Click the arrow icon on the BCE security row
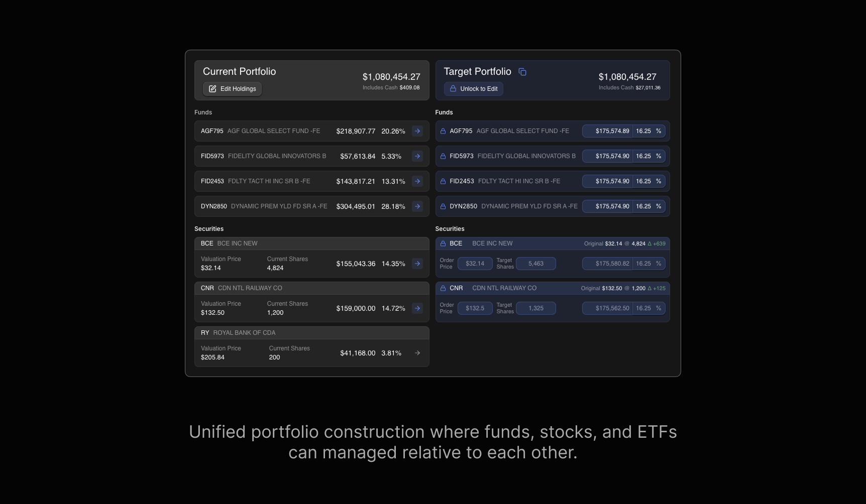The height and width of the screenshot is (504, 866). click(417, 264)
